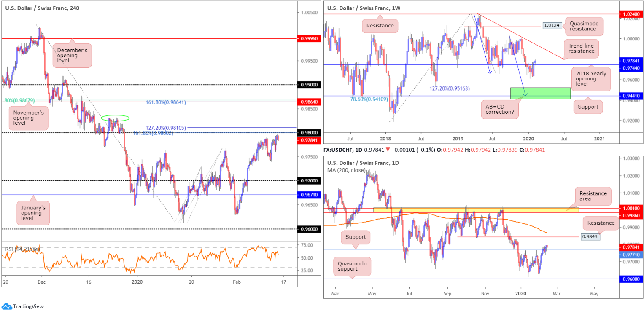Click the 2019 date on weekly axis
This screenshot has width=644, height=311.
[458, 138]
